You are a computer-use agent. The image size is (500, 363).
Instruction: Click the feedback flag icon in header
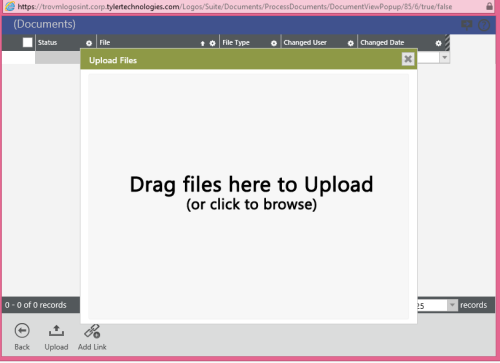coord(467,25)
